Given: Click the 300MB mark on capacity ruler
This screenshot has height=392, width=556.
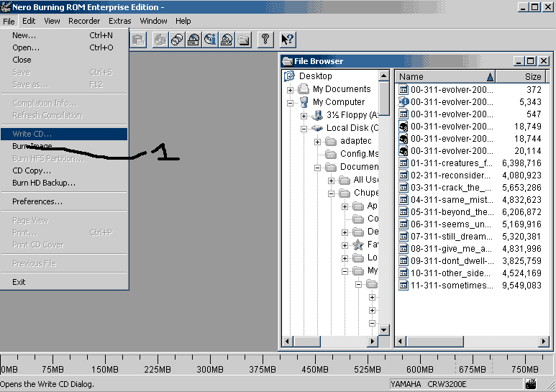Looking at the screenshot, I should (210, 369).
